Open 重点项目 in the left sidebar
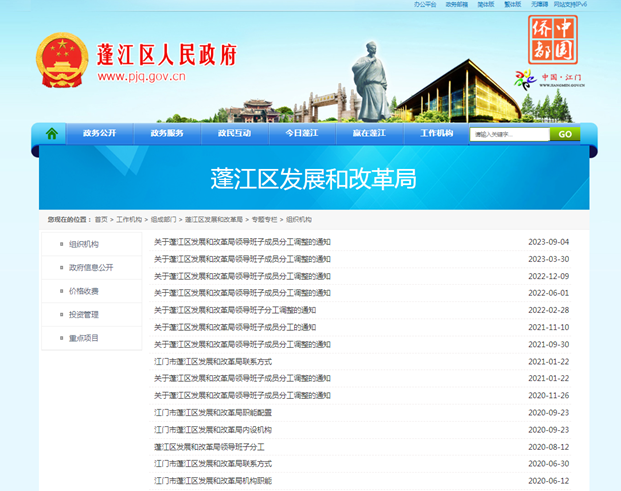 84,338
